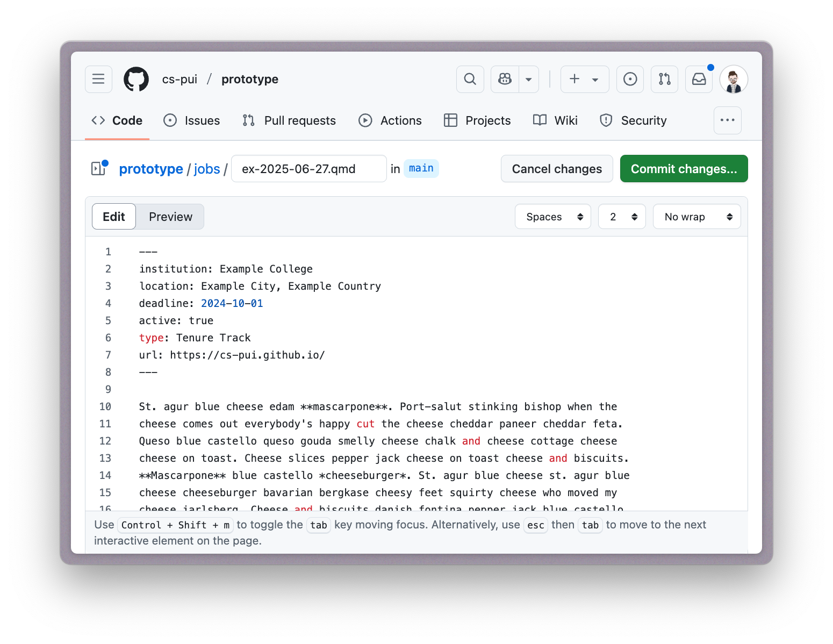Open the prototype repository header link
Screen dimensions: 833x644
(250, 79)
